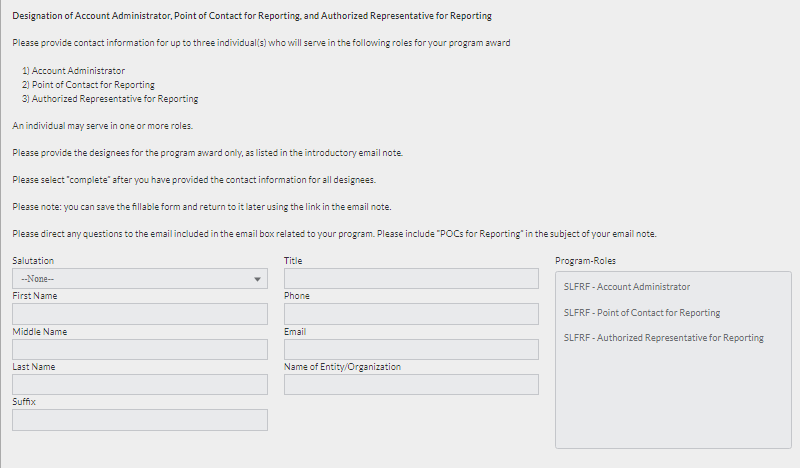Focus the First Name input field
This screenshot has width=800, height=468.
(x=140, y=314)
